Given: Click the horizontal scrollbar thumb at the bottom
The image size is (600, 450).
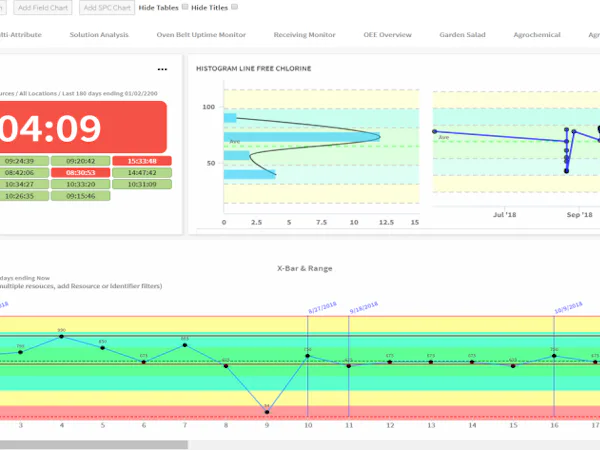Looking at the screenshot, I should [94, 445].
